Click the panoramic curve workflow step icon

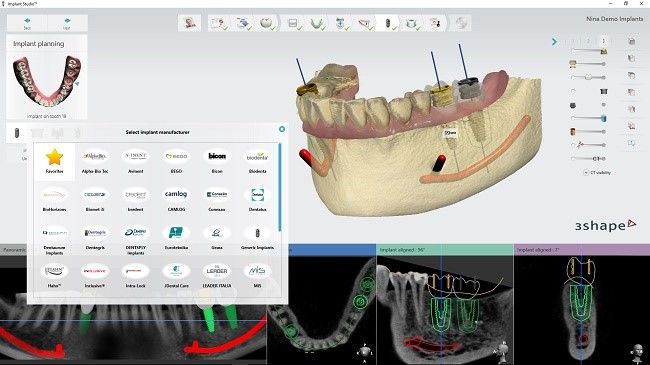tap(316, 23)
